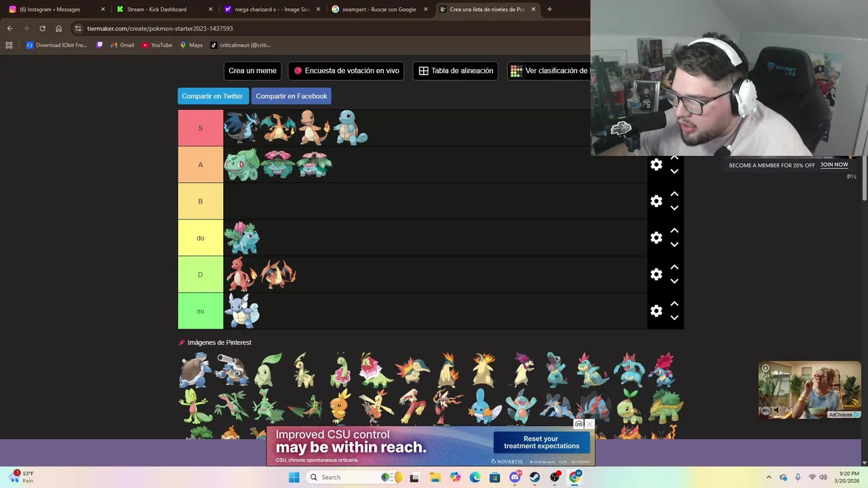Screen dimensions: 868x488
Task: Move 'mi' tier row down with chevron
Action: tap(674, 318)
